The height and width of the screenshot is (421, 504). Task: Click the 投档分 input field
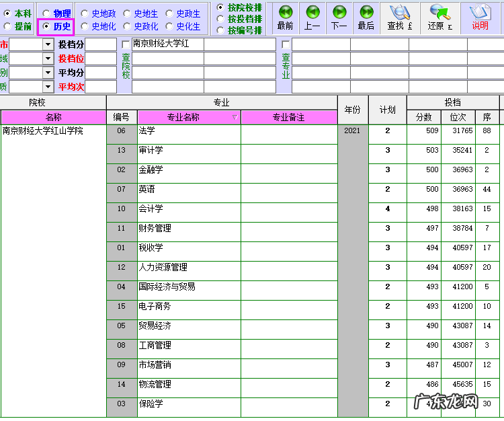101,44
